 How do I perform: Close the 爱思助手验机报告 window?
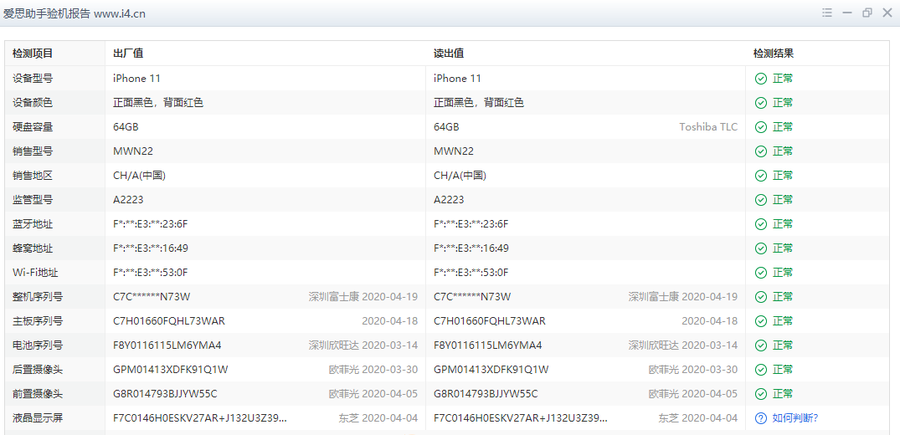pos(887,13)
